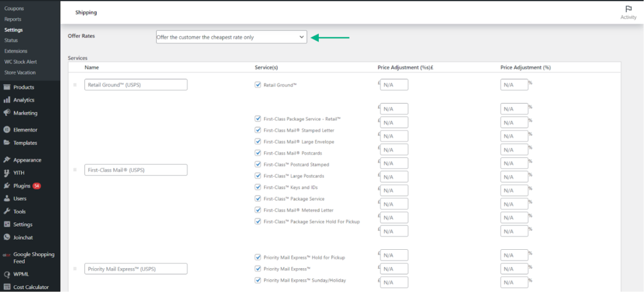The image size is (644, 292).
Task: Open the Offer Rates dropdown
Action: [231, 38]
